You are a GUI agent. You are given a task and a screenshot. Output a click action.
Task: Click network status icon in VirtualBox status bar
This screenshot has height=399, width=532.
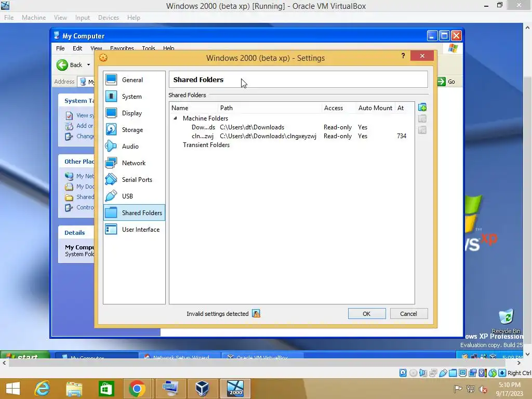pos(433,373)
